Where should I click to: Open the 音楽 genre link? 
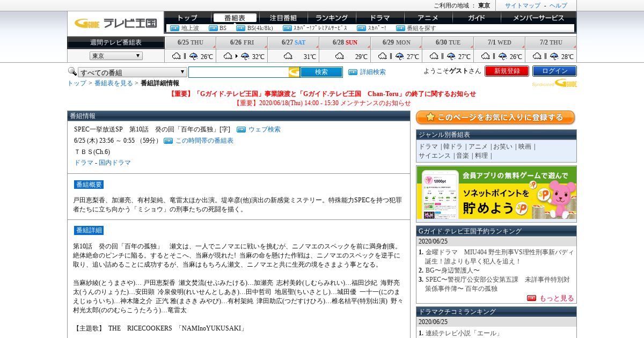click(x=463, y=156)
